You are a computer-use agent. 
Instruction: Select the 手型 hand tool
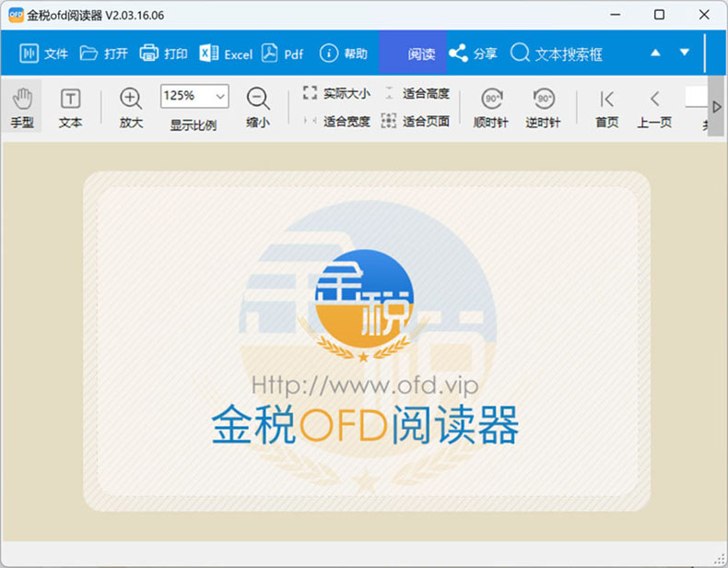[x=22, y=108]
